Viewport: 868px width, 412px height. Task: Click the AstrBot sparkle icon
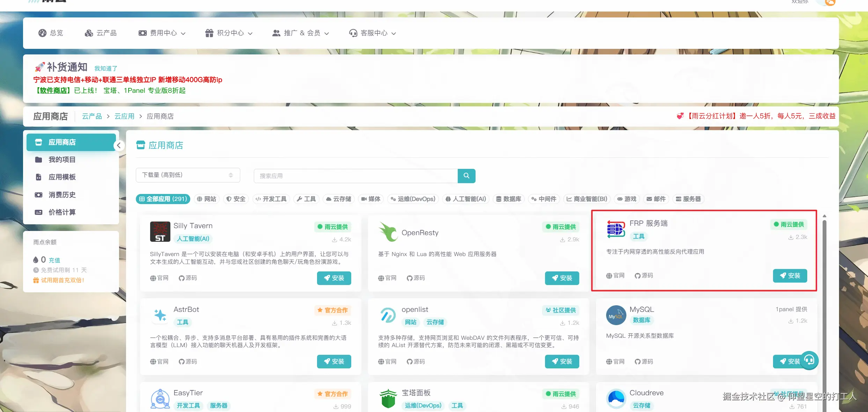pyautogui.click(x=160, y=315)
